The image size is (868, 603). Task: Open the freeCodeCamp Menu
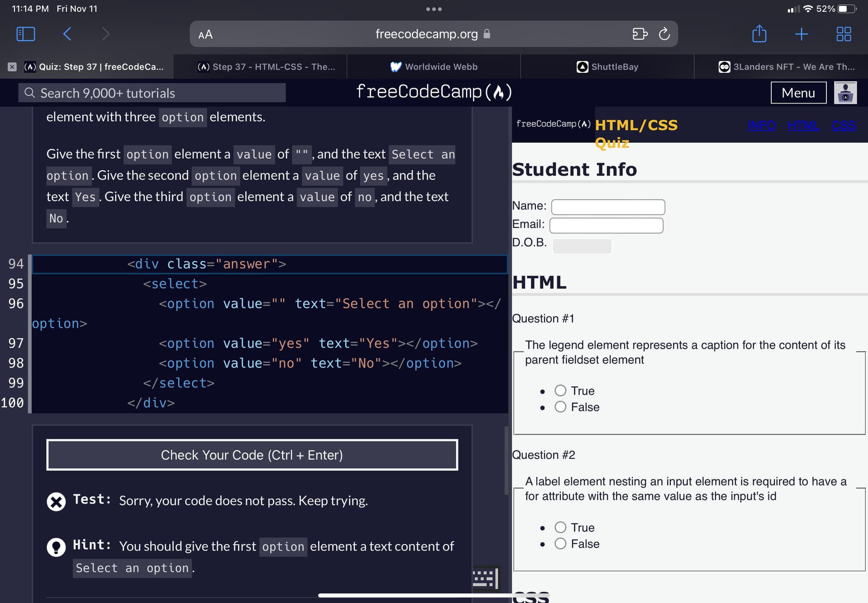(798, 93)
